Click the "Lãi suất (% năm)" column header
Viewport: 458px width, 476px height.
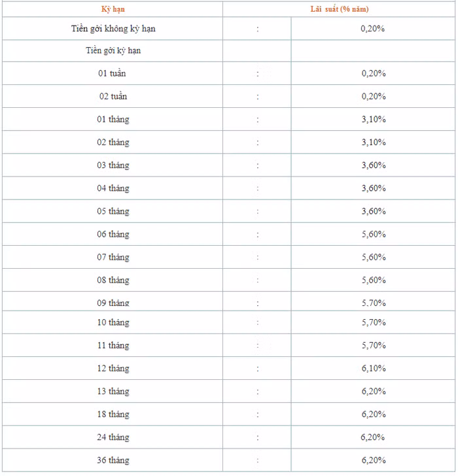(x=340, y=9)
